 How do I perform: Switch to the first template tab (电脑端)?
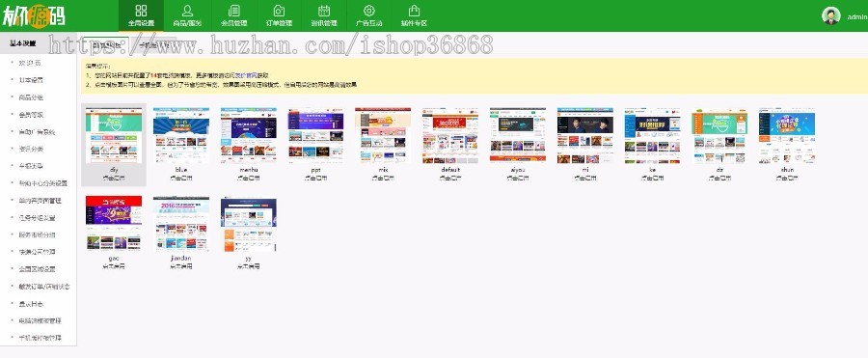pos(105,44)
